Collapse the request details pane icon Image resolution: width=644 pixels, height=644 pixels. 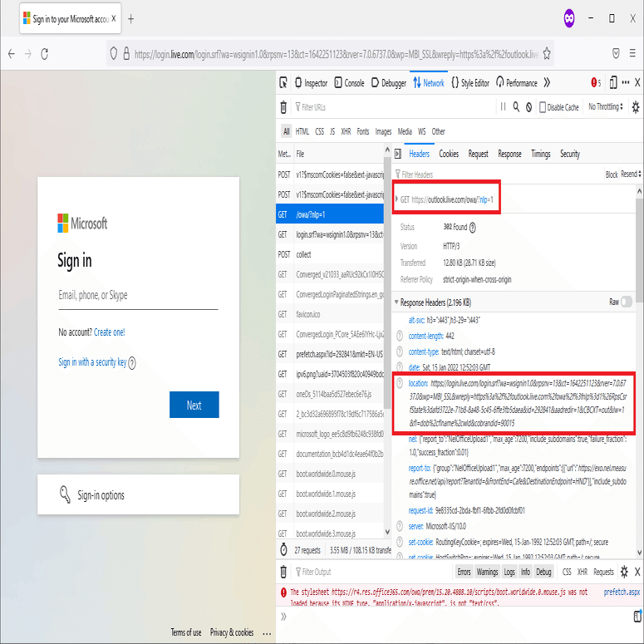point(397,154)
